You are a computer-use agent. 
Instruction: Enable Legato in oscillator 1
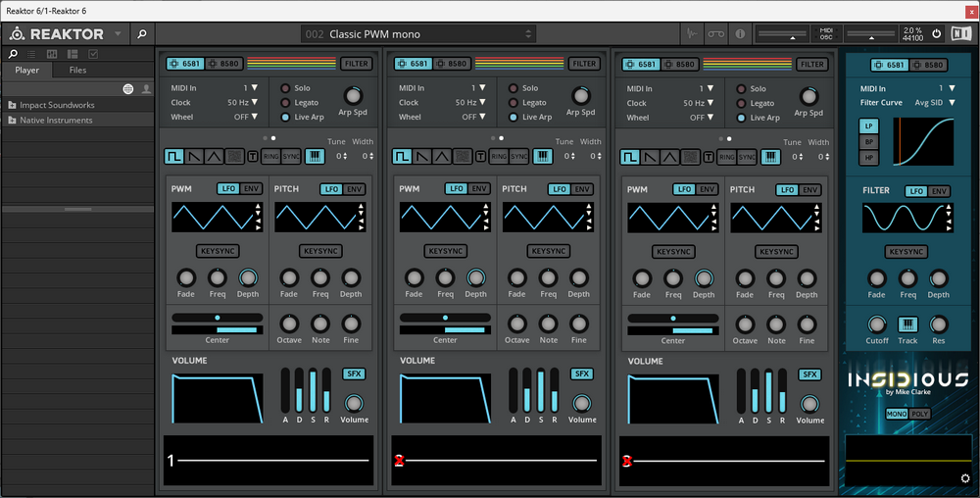tap(285, 103)
